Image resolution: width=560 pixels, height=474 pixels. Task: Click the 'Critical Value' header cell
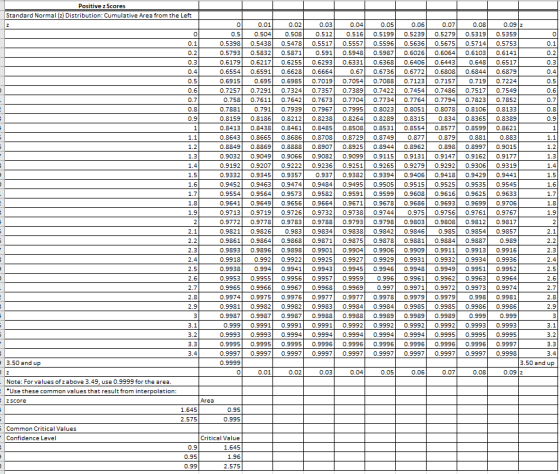coord(220,438)
